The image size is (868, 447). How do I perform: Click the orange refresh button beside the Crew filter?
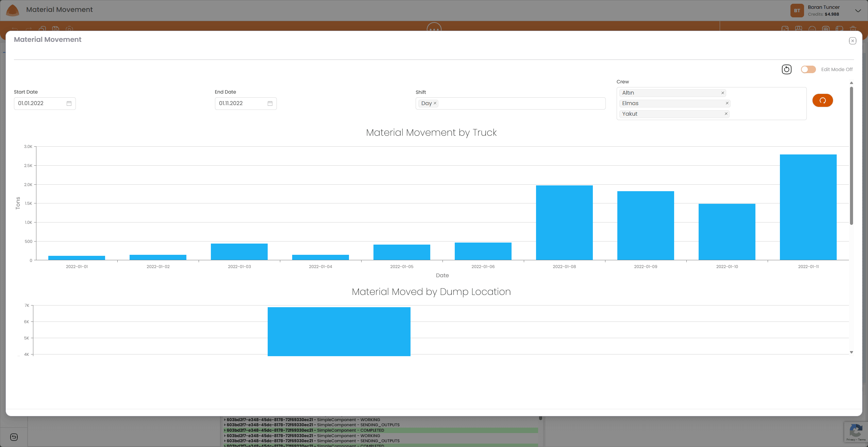pos(823,100)
